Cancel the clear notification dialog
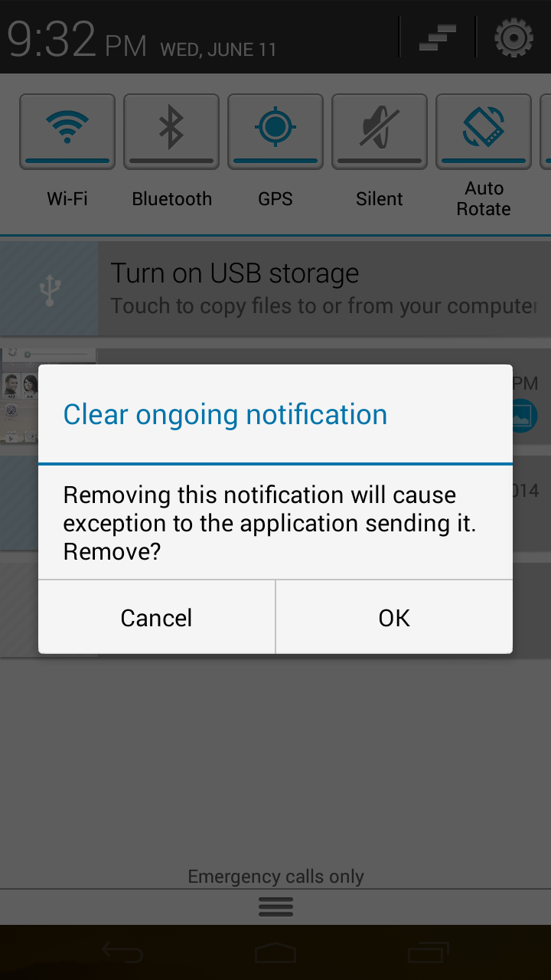 [156, 617]
